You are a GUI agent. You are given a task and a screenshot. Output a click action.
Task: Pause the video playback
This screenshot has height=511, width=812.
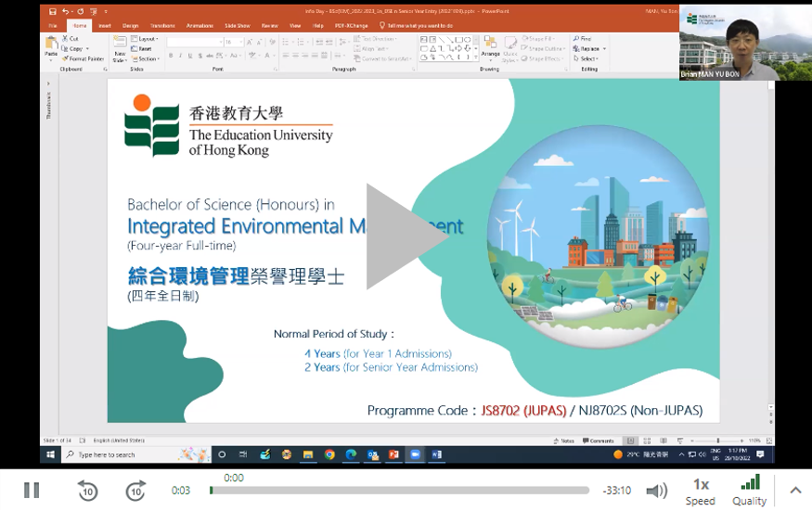[32, 490]
